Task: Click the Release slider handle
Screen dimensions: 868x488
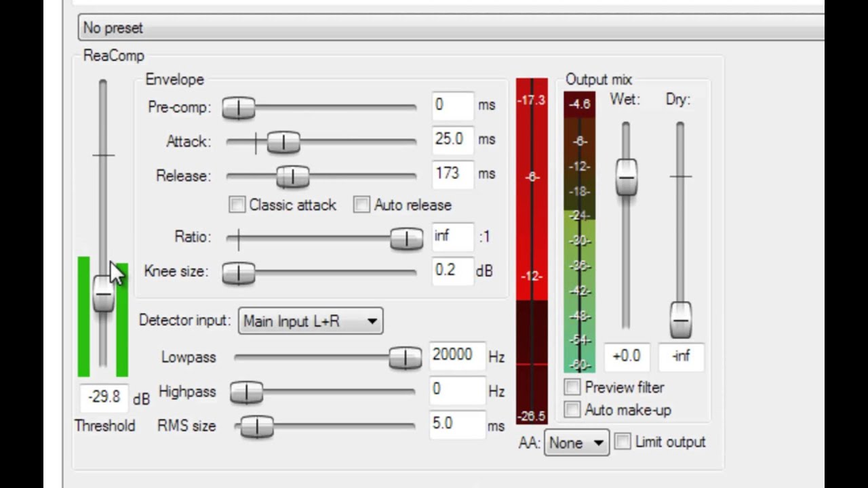Action: click(293, 176)
